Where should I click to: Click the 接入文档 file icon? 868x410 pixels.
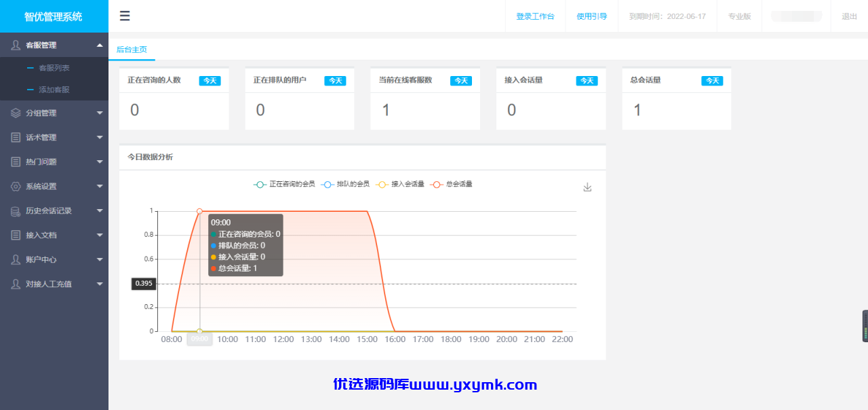click(x=16, y=235)
